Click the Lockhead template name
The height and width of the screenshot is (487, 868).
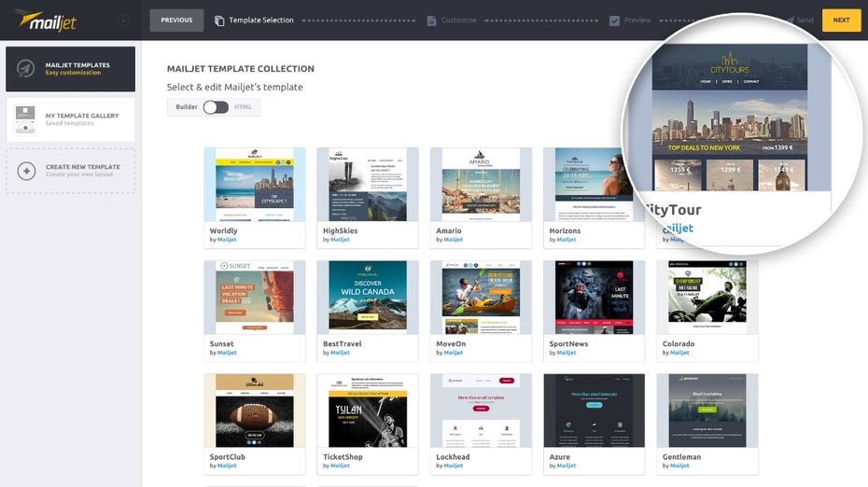click(x=453, y=456)
